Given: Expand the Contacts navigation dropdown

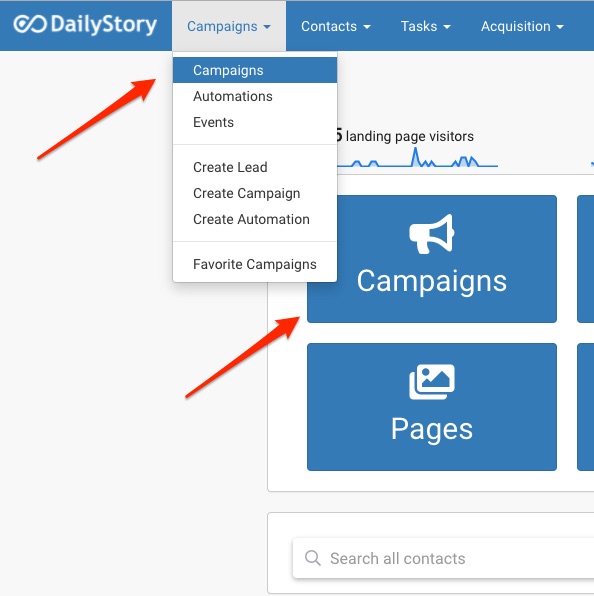Looking at the screenshot, I should pyautogui.click(x=336, y=26).
